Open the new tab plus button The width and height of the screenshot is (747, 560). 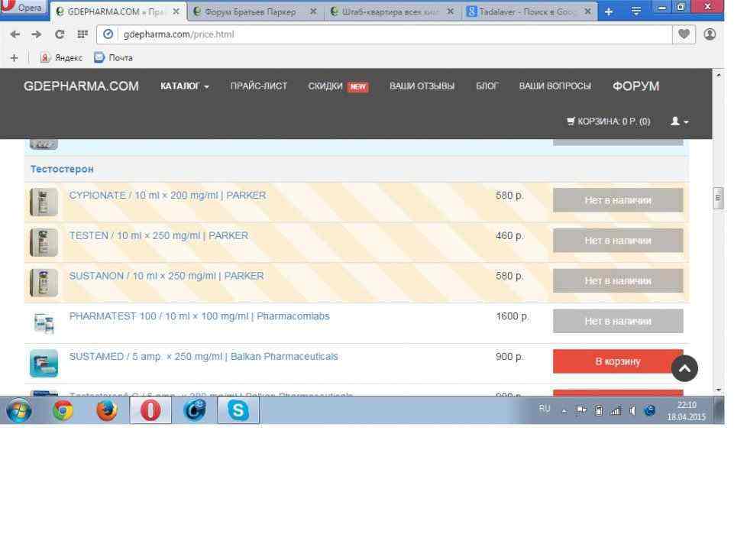tap(609, 11)
